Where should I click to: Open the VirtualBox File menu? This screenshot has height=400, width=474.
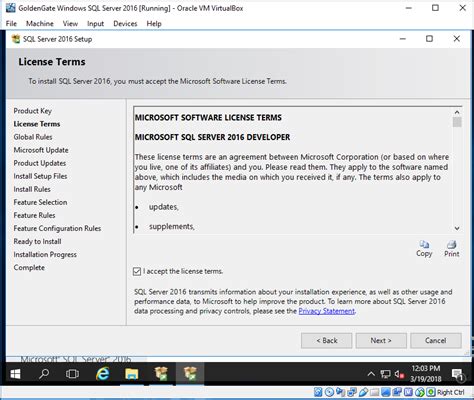[11, 24]
